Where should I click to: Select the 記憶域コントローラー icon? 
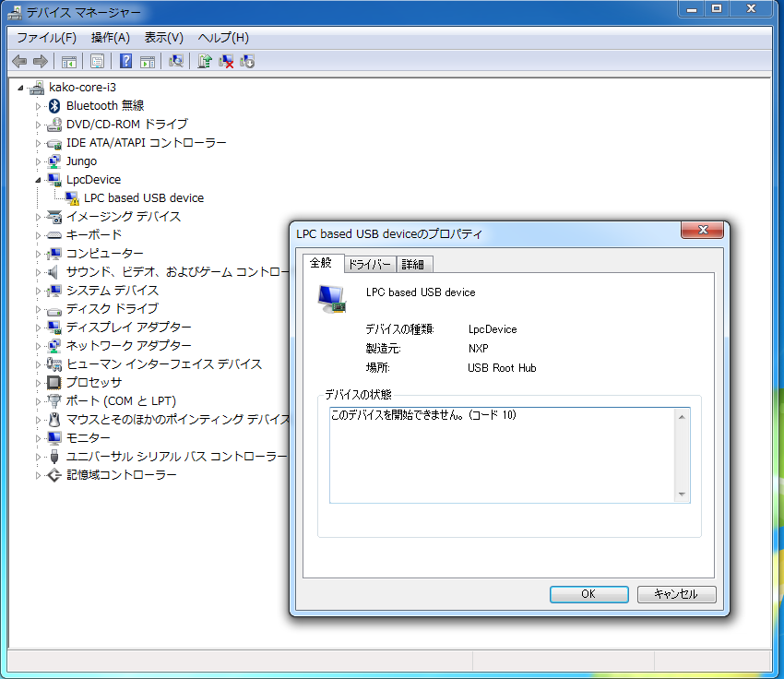[54, 475]
